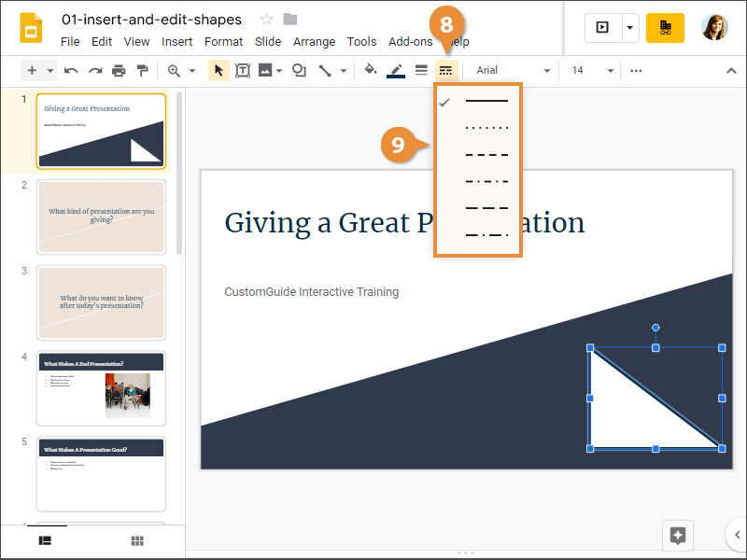Select slide 5 thumbnail
Viewport: 747px width, 560px height.
[101, 474]
